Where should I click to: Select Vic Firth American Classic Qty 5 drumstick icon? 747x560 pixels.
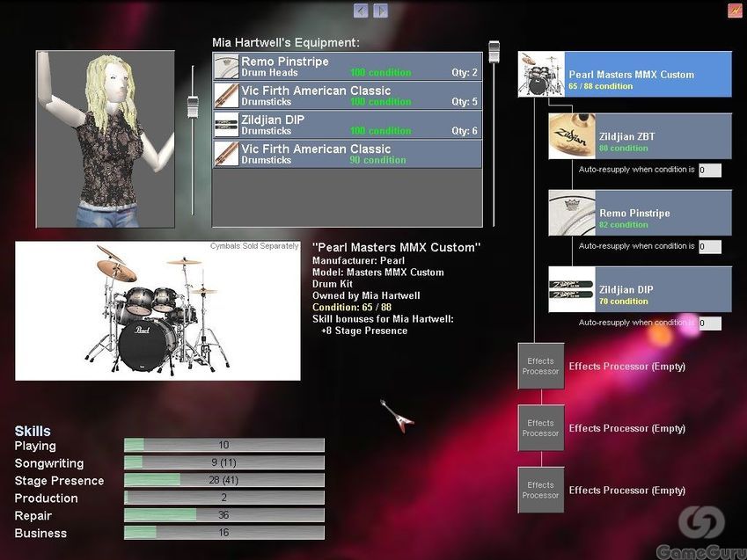(x=226, y=95)
